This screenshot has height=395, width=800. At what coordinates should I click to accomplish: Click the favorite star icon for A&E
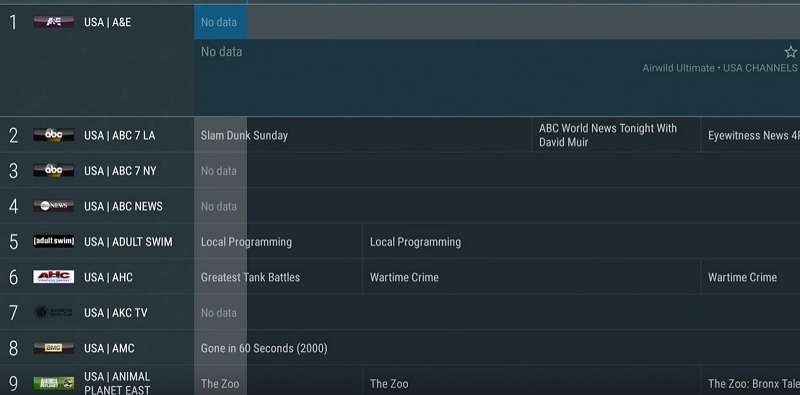[790, 52]
